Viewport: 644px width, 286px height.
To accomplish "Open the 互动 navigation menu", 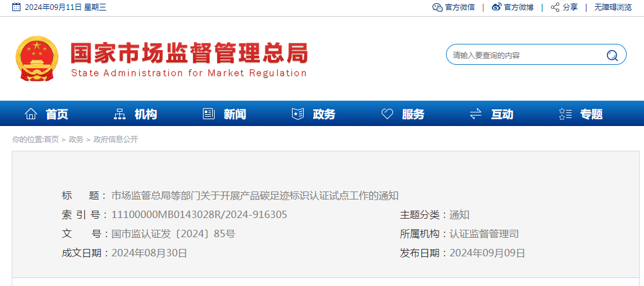I will coord(502,114).
